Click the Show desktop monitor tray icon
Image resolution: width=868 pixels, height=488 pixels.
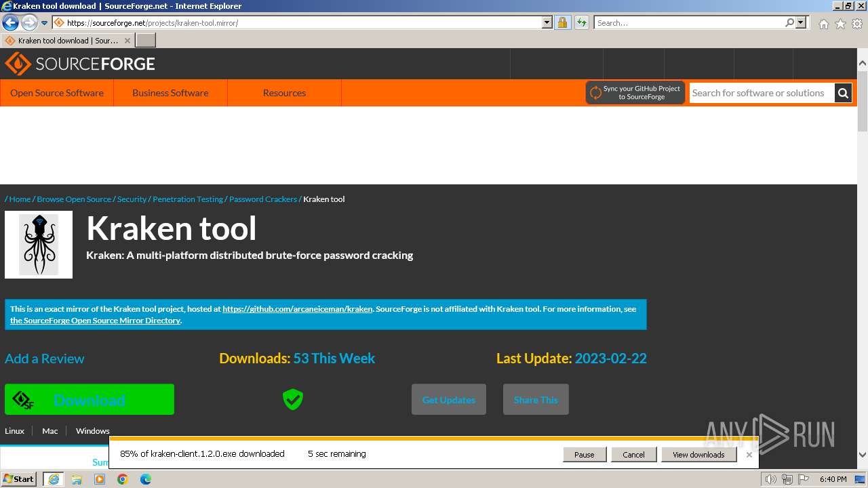click(860, 479)
